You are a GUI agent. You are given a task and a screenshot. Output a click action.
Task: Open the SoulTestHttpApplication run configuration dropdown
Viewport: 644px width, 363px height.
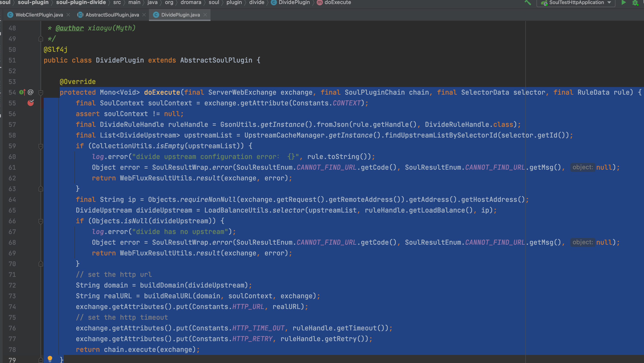(576, 2)
